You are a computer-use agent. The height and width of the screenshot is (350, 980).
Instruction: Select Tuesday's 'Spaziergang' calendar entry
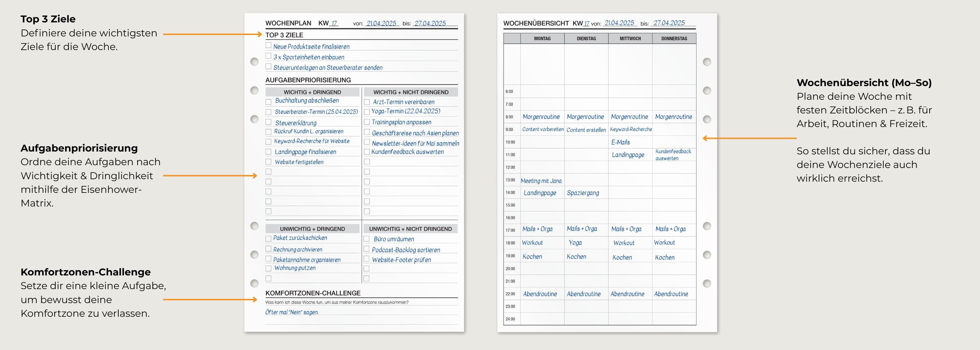click(583, 193)
